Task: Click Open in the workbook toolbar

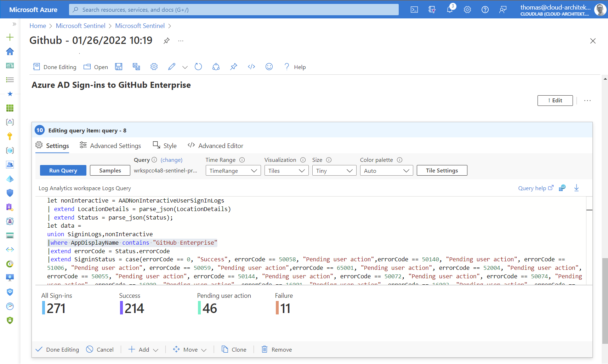Action: click(96, 67)
